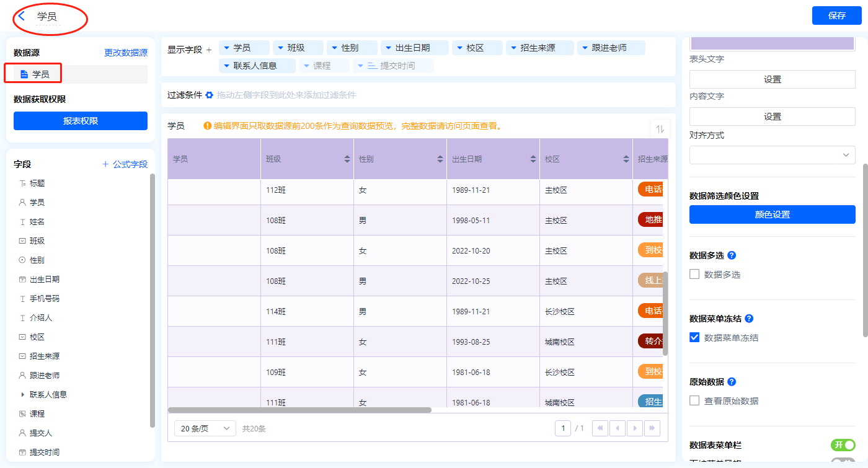
Task: Select the 招生来源 field in the field list
Action: [45, 356]
